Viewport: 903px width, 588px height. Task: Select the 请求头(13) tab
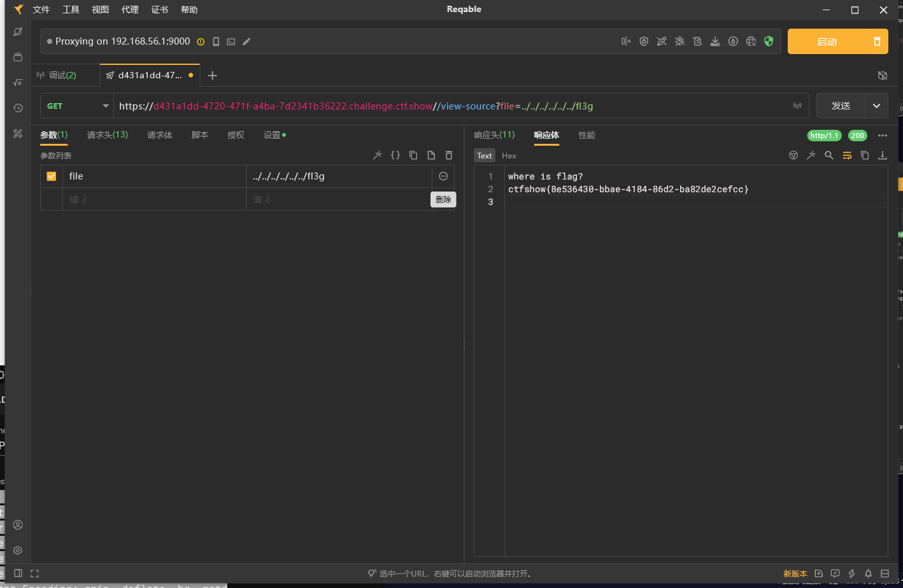point(108,135)
